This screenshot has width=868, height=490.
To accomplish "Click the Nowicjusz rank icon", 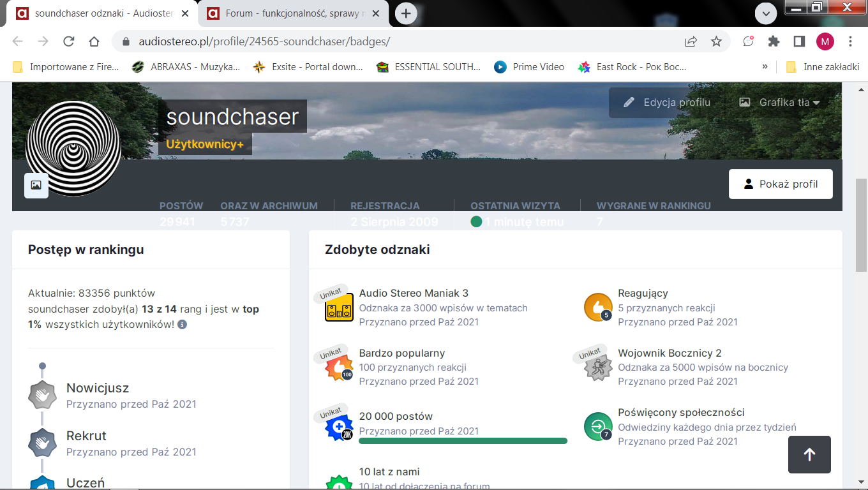I will pyautogui.click(x=42, y=395).
